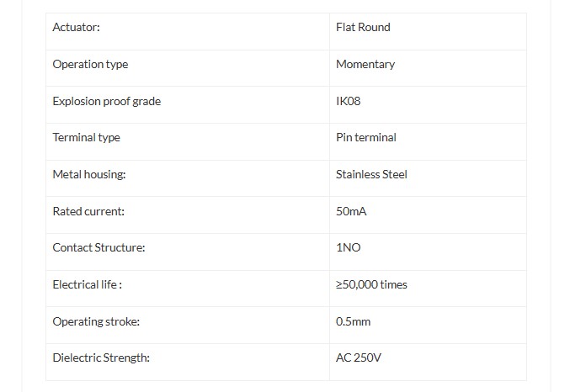The width and height of the screenshot is (570, 392).
Task: Click the "Actuator:" label cell
Action: tap(77, 28)
